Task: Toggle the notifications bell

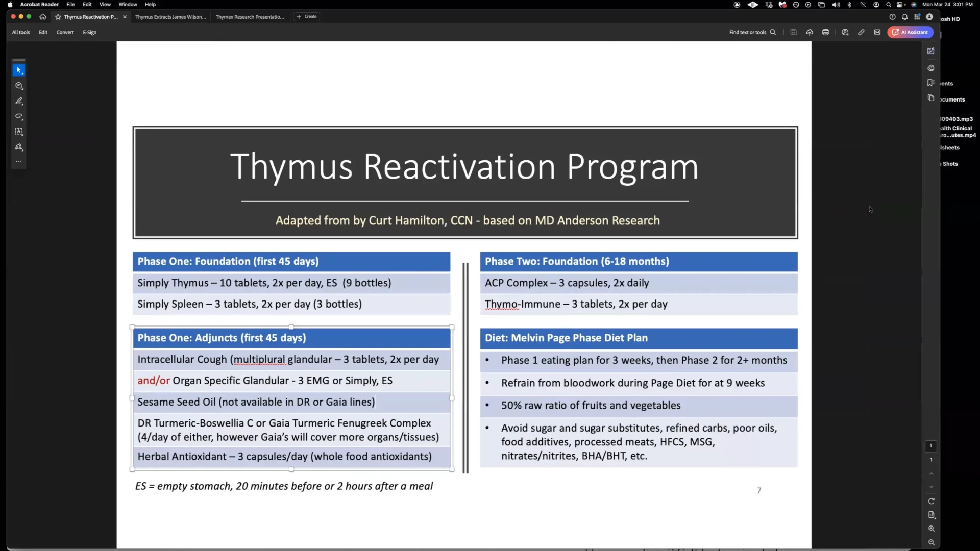Action: [x=905, y=17]
